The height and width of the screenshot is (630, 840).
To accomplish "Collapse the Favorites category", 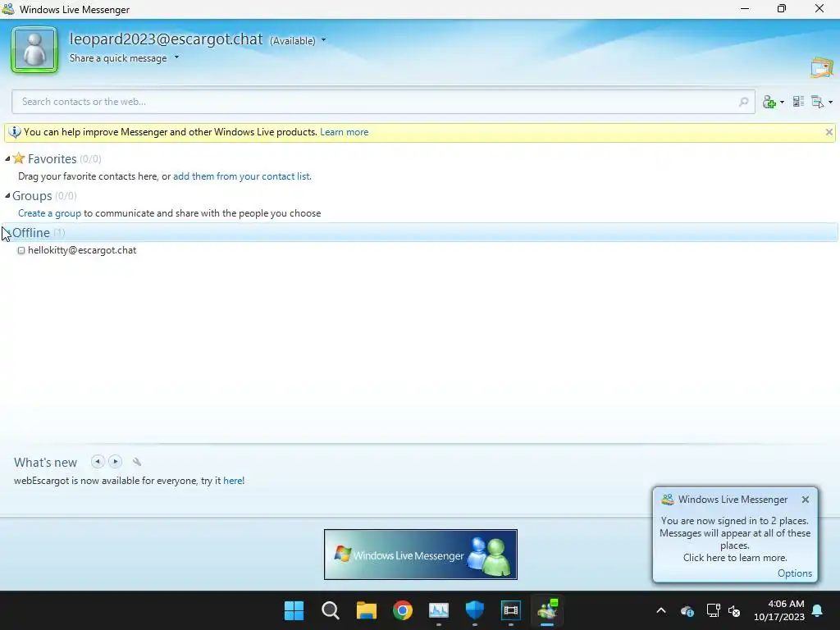I will pyautogui.click(x=7, y=158).
